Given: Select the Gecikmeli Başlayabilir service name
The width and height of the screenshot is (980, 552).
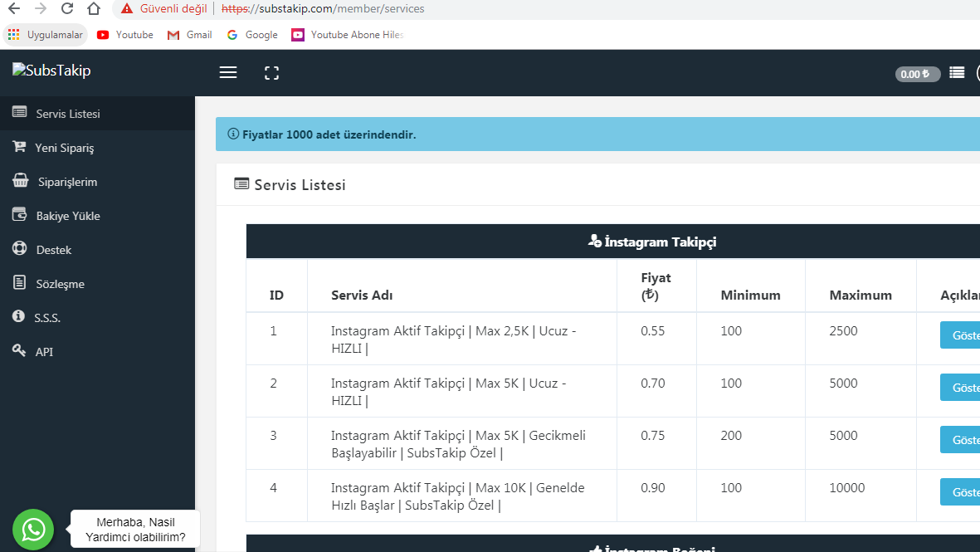Looking at the screenshot, I should tap(458, 444).
